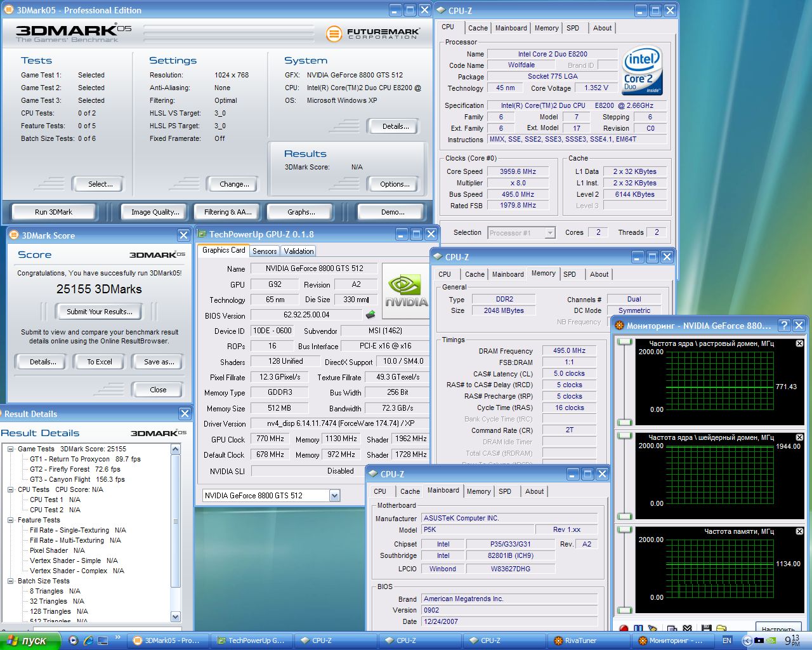Click upper slider handle beside shader domain graph
This screenshot has height=650, width=812.
click(625, 436)
